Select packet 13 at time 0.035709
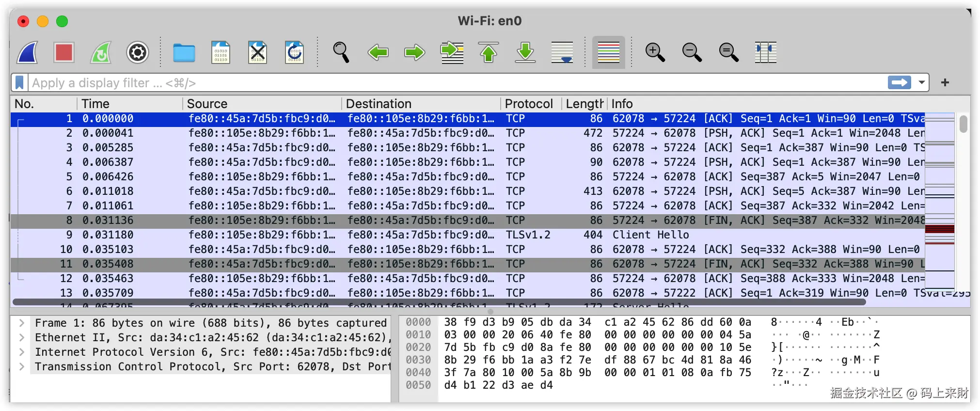 point(468,293)
